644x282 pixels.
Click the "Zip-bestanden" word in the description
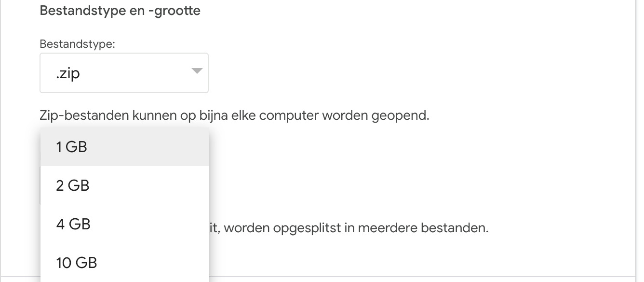click(80, 116)
